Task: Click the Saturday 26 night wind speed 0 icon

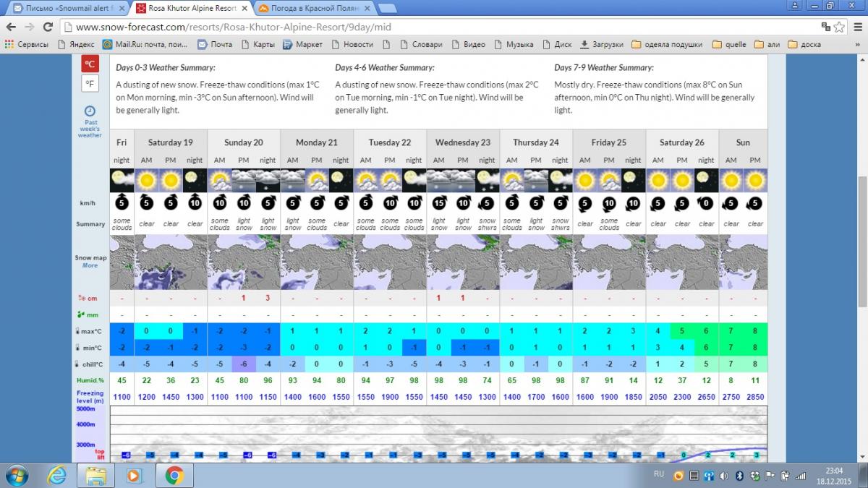Action: (x=706, y=203)
